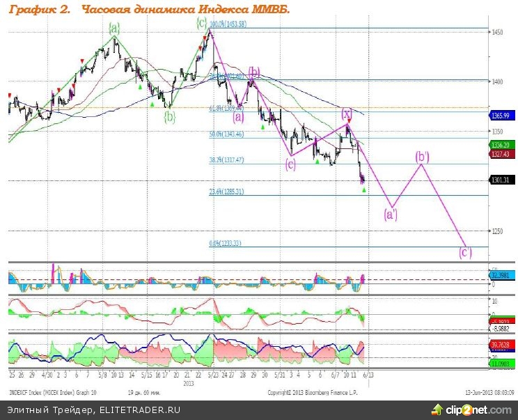Select the 0.0% (1233.33) Fibonacci level label
The width and height of the screenshot is (518, 420).
tap(227, 243)
